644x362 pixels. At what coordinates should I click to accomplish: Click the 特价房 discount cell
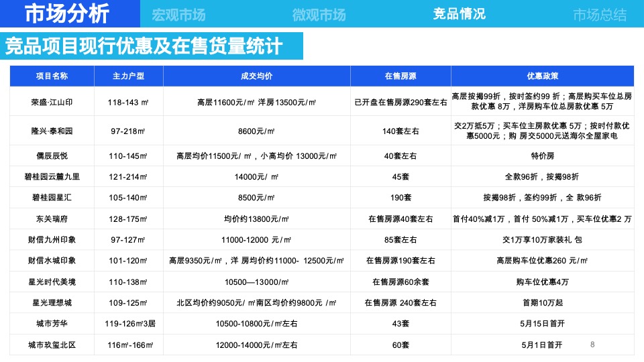543,156
